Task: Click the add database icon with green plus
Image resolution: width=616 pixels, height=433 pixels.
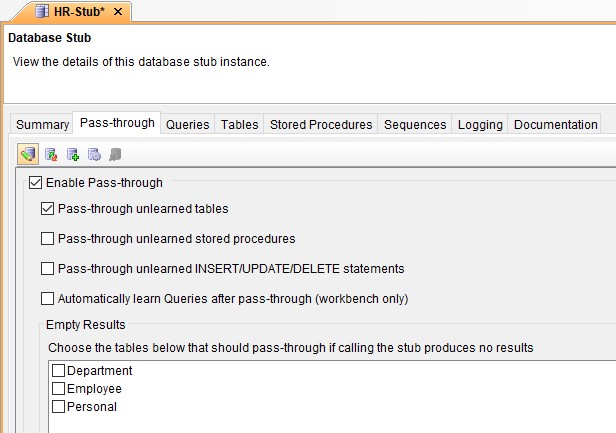Action: pos(73,154)
